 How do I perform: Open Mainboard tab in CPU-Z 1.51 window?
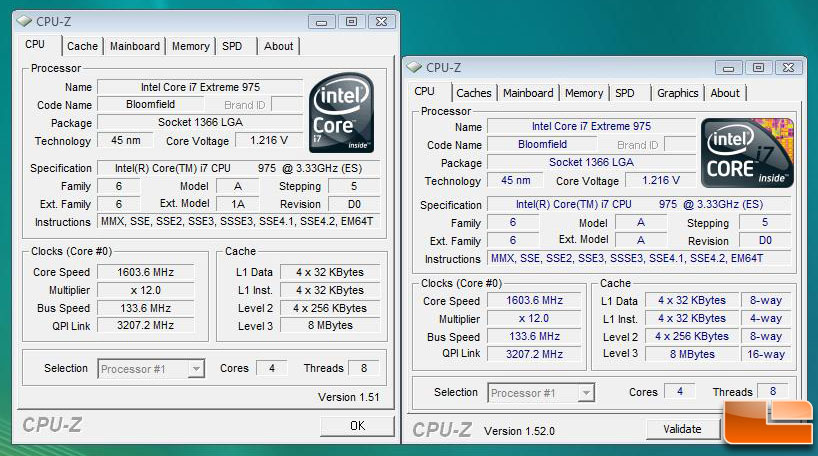pyautogui.click(x=135, y=46)
